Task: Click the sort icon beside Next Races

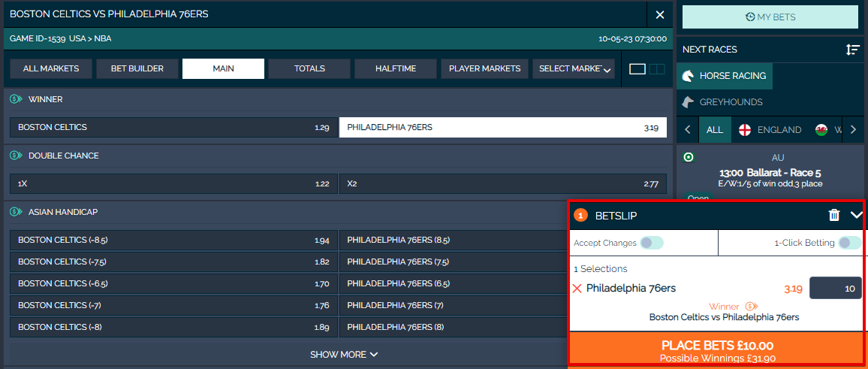Action: 852,50
